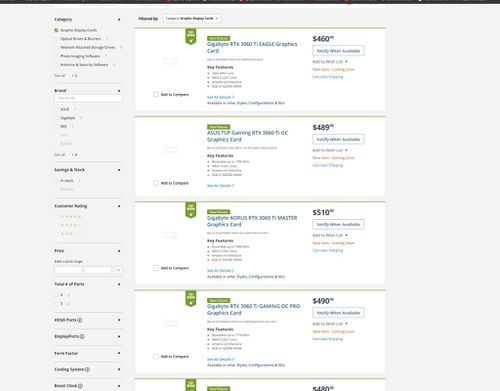Check the MSI brand filter
500x391 pixels.
tap(56, 127)
